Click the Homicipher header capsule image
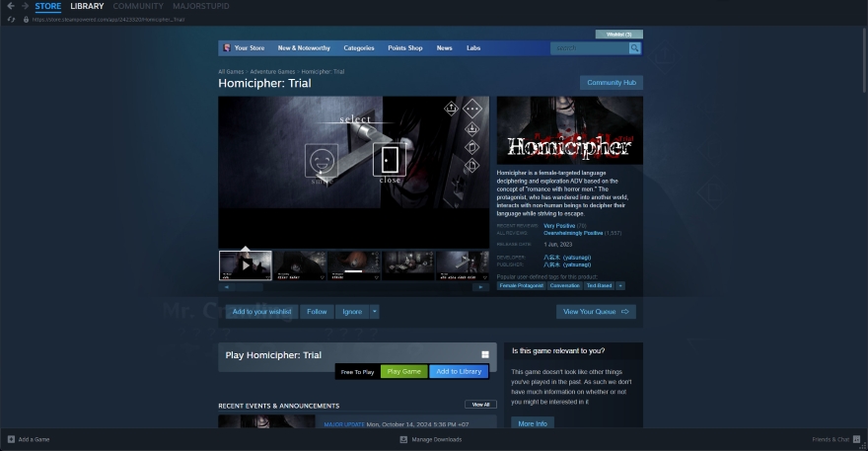The image size is (868, 451). tap(570, 130)
